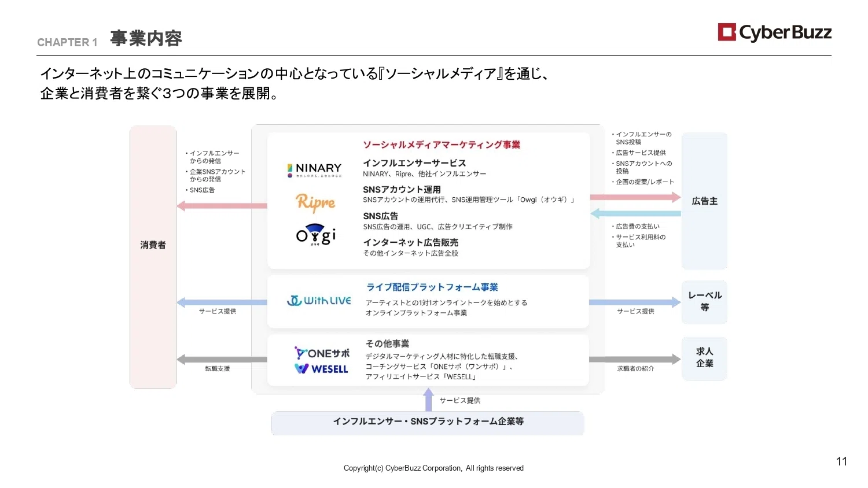Click the ライブ配信プラットフォーム事業 heading
Screen dimensions: 868x488
pyautogui.click(x=432, y=287)
